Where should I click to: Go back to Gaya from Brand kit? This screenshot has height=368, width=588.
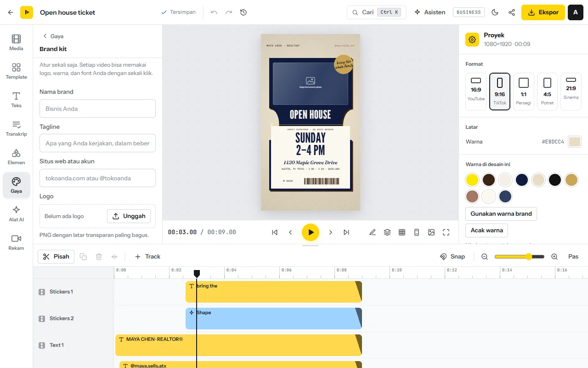tap(53, 36)
